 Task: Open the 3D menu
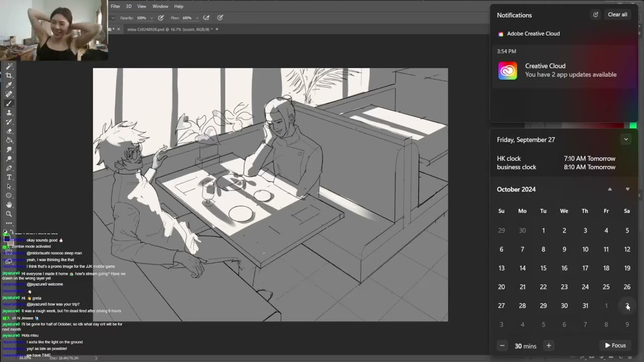pyautogui.click(x=129, y=6)
